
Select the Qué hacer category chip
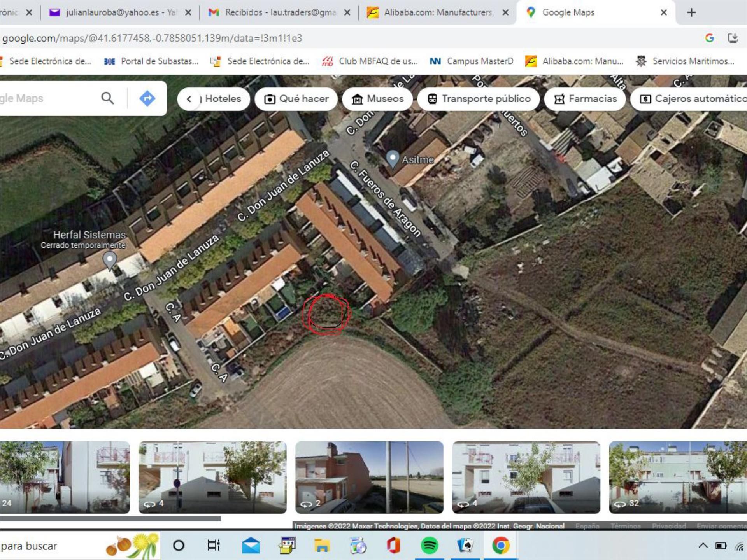coord(296,99)
